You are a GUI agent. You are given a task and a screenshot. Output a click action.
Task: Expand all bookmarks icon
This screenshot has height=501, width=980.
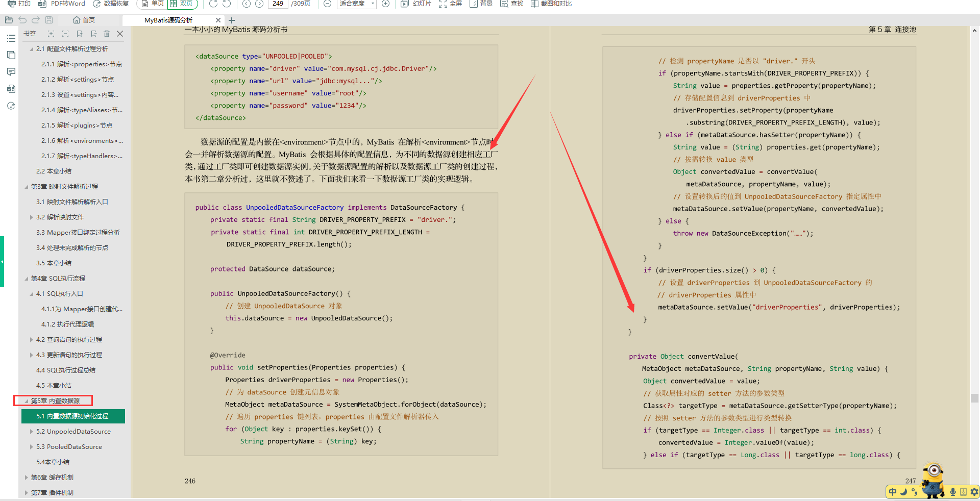coord(51,34)
